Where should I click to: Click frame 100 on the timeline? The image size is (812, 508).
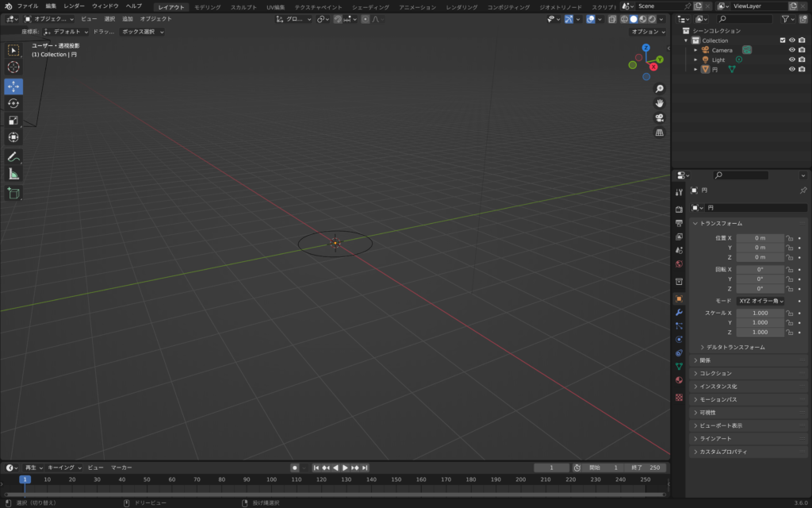pyautogui.click(x=271, y=479)
